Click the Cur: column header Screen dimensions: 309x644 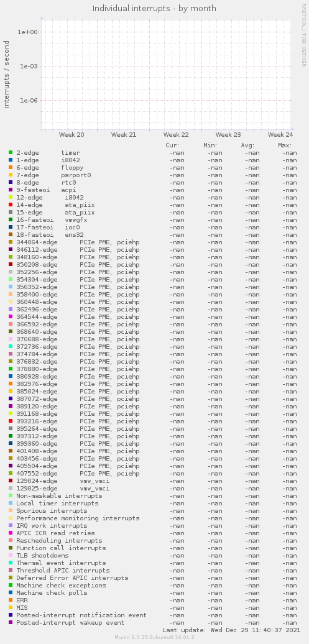click(x=172, y=145)
